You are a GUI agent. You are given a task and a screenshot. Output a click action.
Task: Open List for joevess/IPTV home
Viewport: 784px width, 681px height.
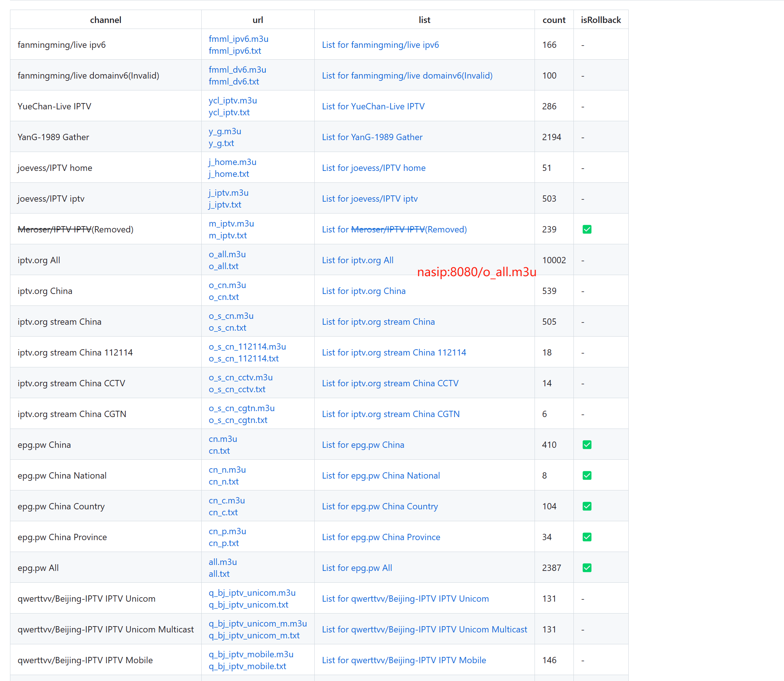[x=374, y=168]
